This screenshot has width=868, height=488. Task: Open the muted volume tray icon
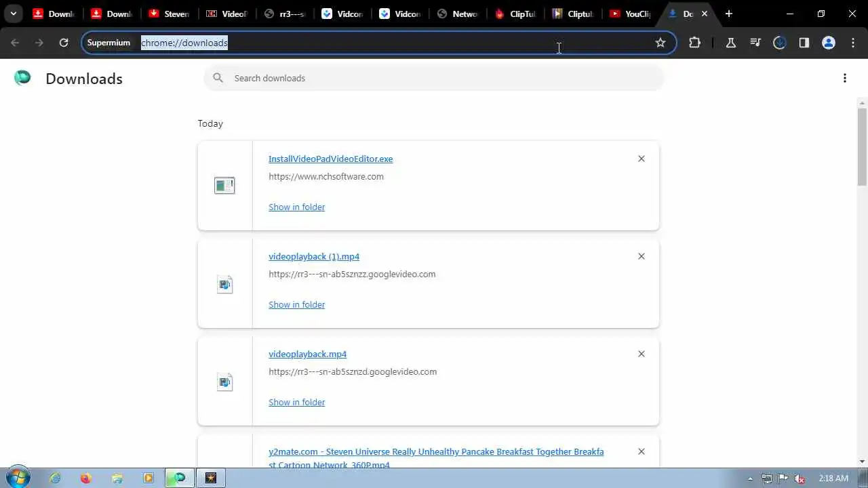tap(800, 479)
